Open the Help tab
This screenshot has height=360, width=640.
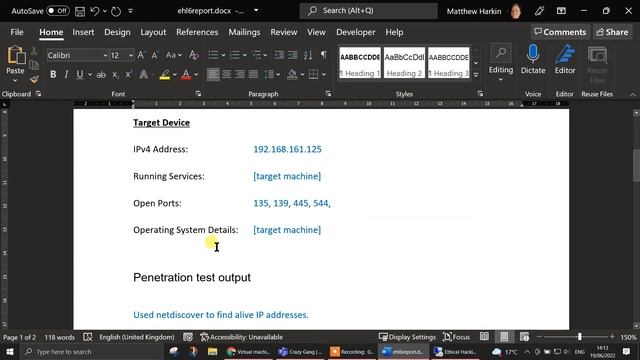coord(394,32)
